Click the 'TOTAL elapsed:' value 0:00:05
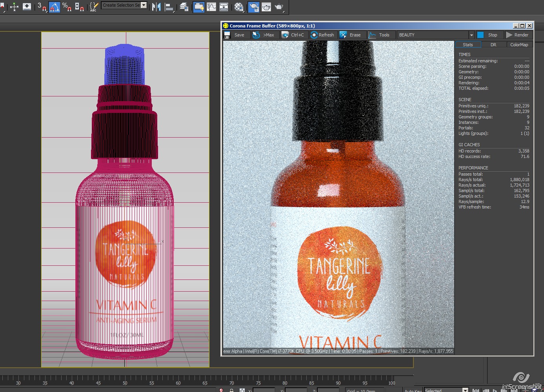Screen dimensions: 544x392 pos(522,88)
